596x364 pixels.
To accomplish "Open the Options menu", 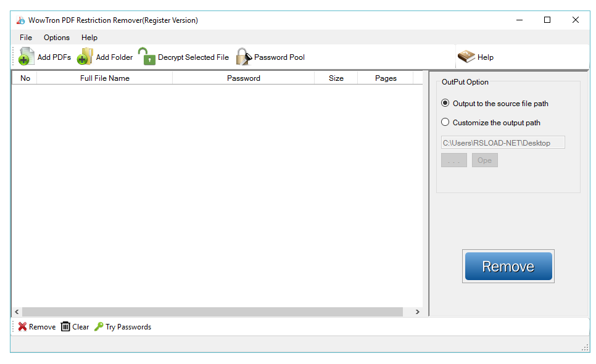I will [x=56, y=38].
